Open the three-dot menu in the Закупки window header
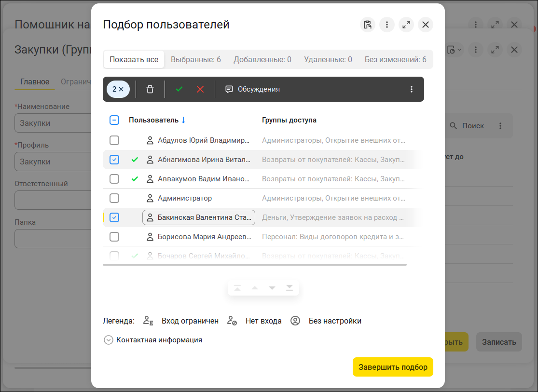 [x=476, y=50]
